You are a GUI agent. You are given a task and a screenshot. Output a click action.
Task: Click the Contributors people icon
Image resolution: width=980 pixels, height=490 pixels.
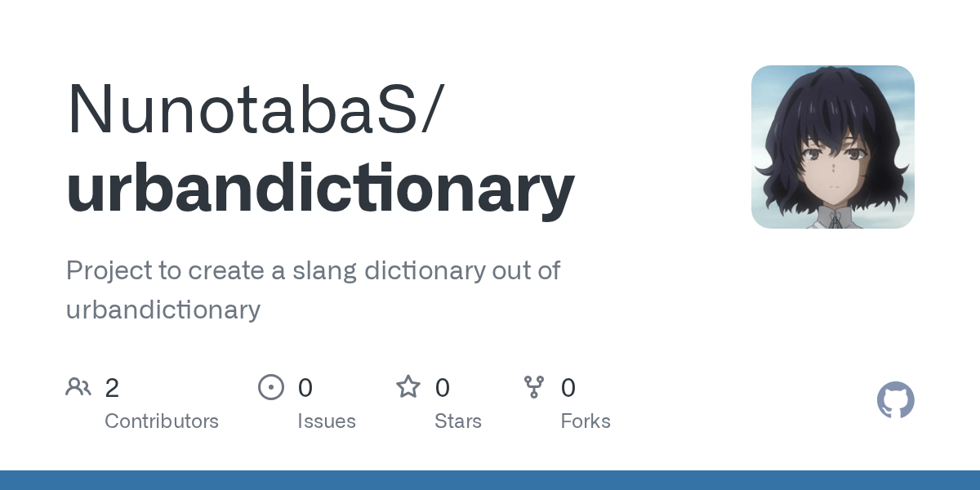point(78,387)
